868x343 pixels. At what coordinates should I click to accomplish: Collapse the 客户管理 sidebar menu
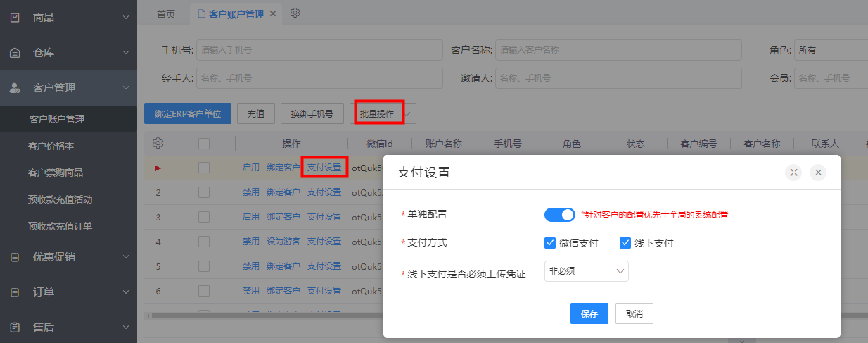[x=125, y=88]
